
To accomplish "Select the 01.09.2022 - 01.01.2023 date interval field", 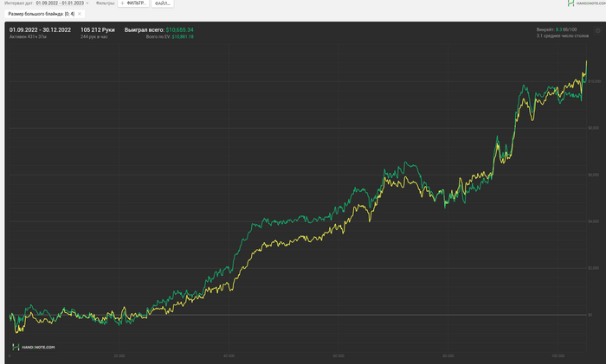I will [x=60, y=3].
